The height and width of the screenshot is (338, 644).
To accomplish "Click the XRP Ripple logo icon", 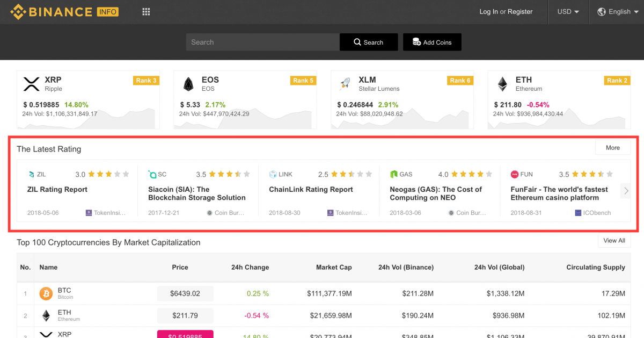I will tap(32, 84).
